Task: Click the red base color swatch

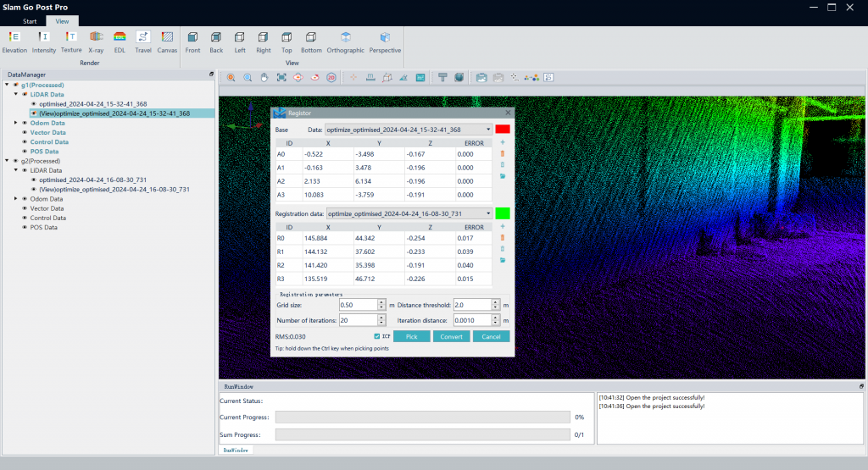Action: coord(503,130)
